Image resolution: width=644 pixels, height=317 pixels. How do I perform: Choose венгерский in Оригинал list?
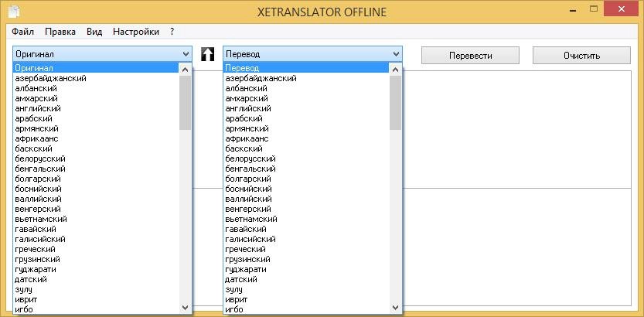coord(96,209)
